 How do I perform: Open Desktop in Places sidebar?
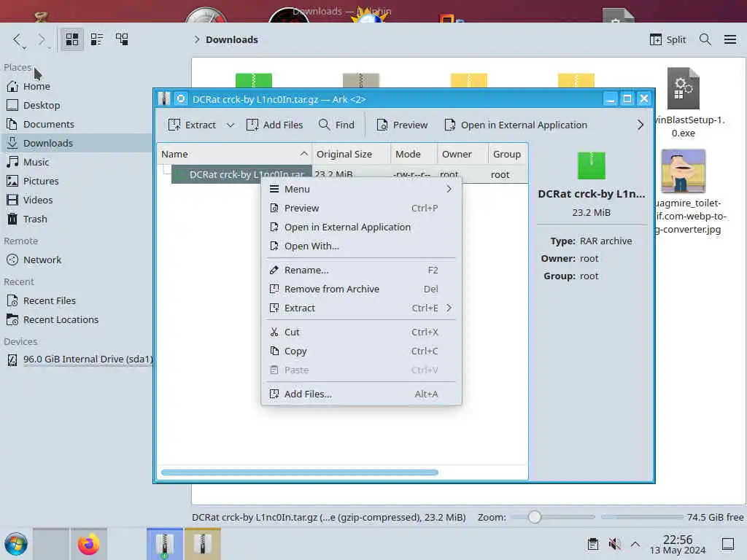tap(76, 105)
